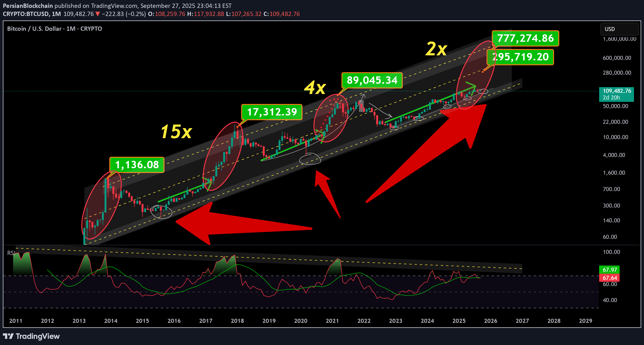
Task: Click the 2020 label on time axis
Action: (x=301, y=321)
